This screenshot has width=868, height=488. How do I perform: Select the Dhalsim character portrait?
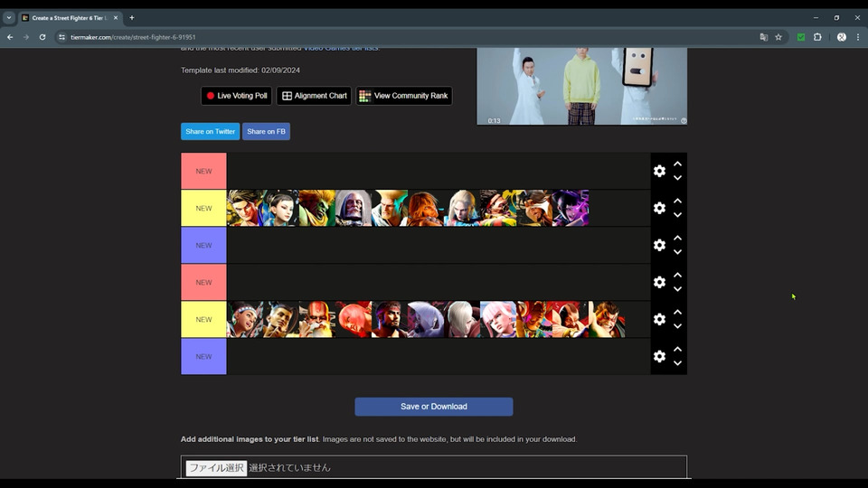317,319
